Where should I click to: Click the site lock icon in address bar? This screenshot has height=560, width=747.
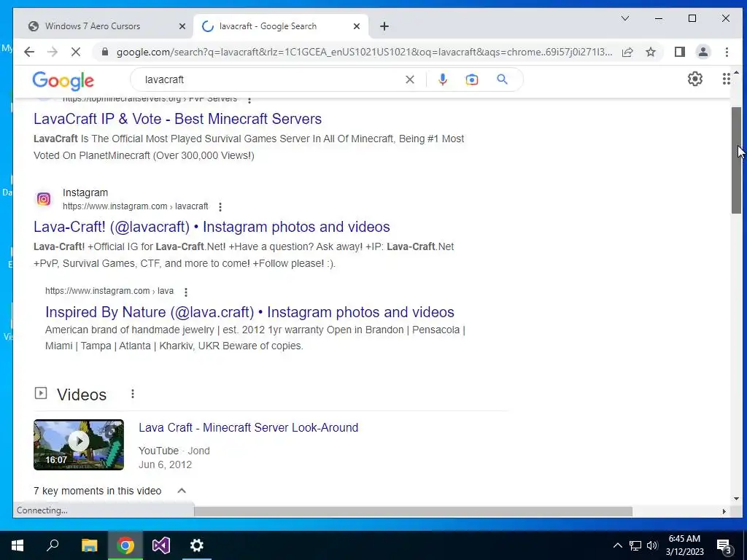coord(105,52)
